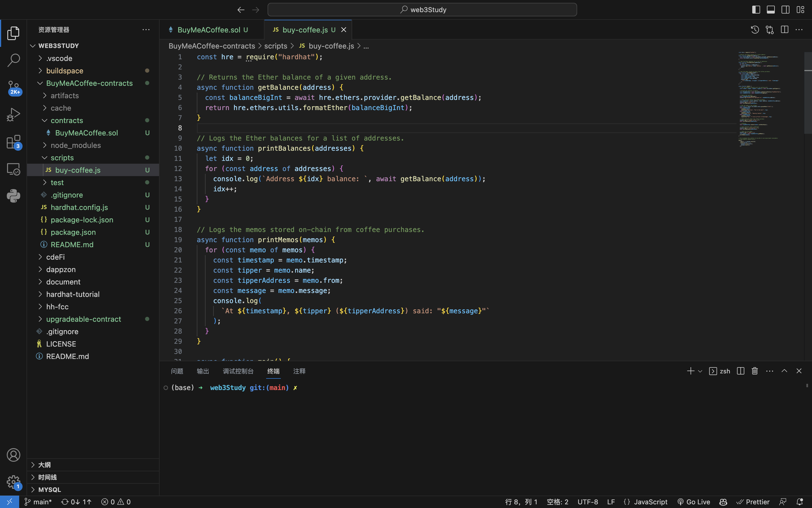Open the Source Control view with 2K+ badge

point(14,88)
